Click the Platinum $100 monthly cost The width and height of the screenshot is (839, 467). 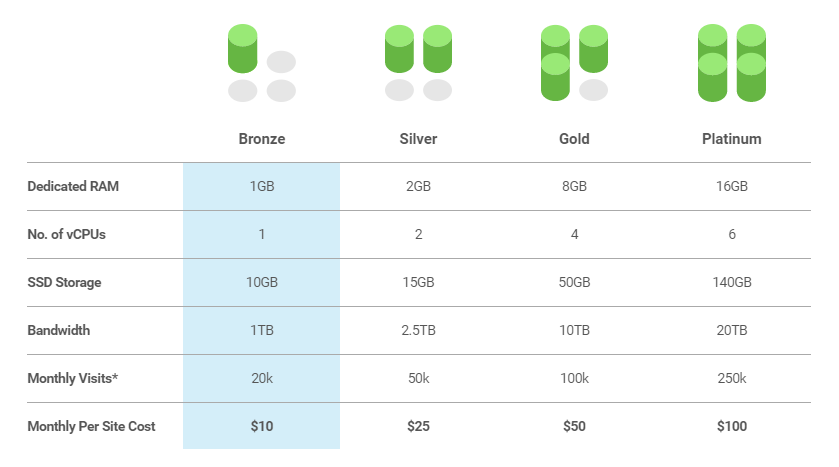click(x=731, y=426)
